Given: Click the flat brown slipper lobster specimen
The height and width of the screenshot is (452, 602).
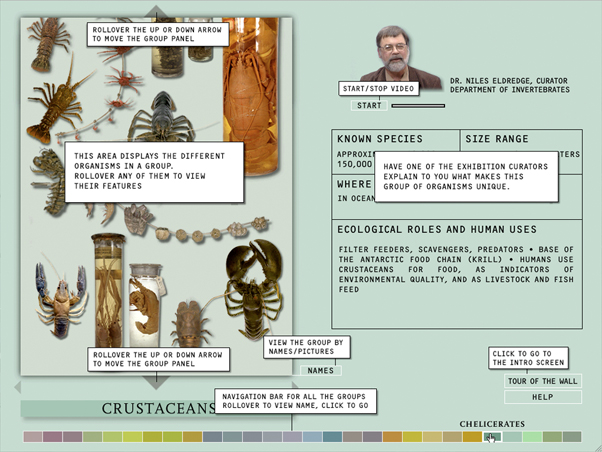Looking at the screenshot, I should [189, 325].
